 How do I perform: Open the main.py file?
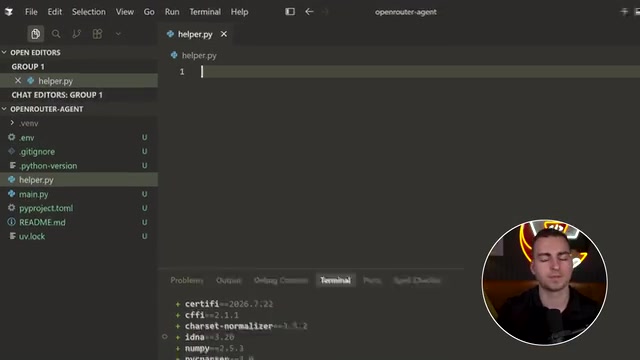pos(79,194)
